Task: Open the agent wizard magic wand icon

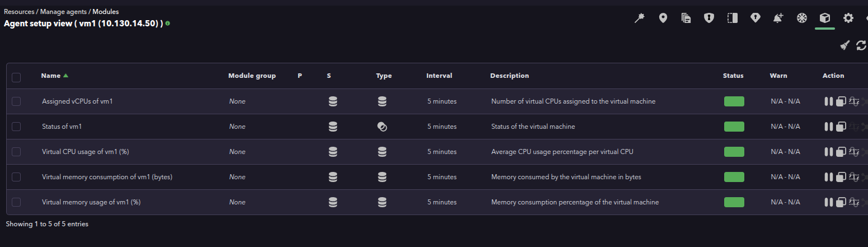Action: (x=640, y=18)
